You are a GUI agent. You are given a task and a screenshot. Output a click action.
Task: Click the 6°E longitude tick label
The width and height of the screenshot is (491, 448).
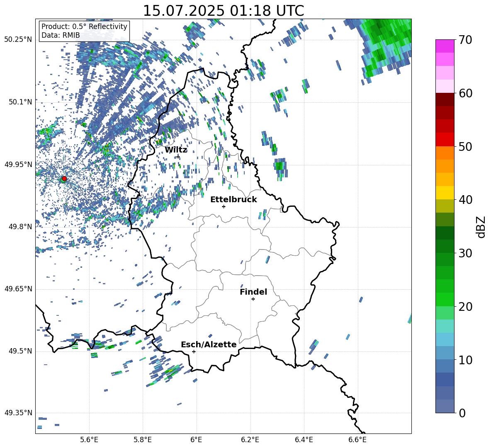[x=196, y=440]
